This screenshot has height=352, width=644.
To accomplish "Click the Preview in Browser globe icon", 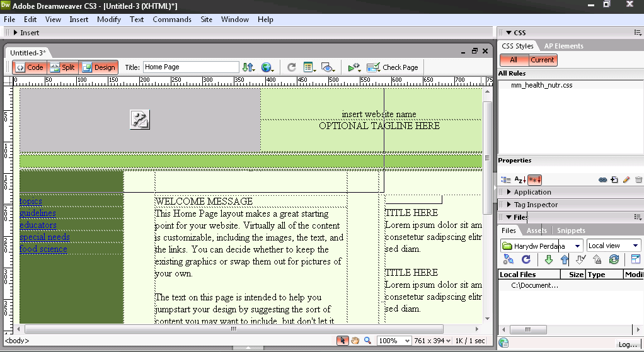I will 267,67.
